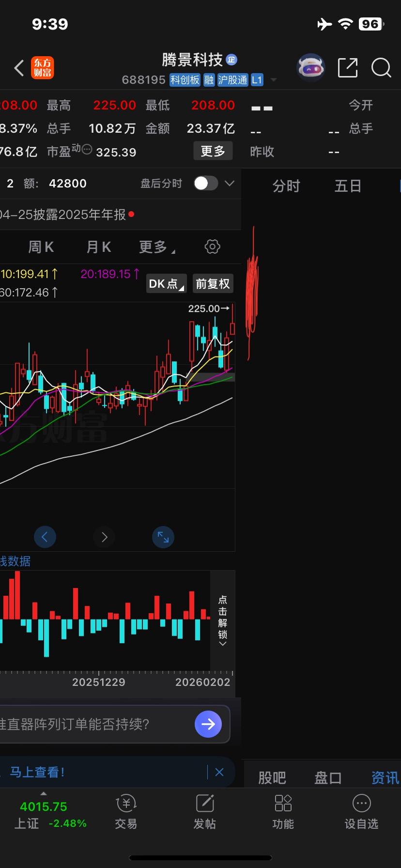Tap the enterprise badge beside 腾景科技
Viewport: 401px width, 868px height.
coord(231,60)
